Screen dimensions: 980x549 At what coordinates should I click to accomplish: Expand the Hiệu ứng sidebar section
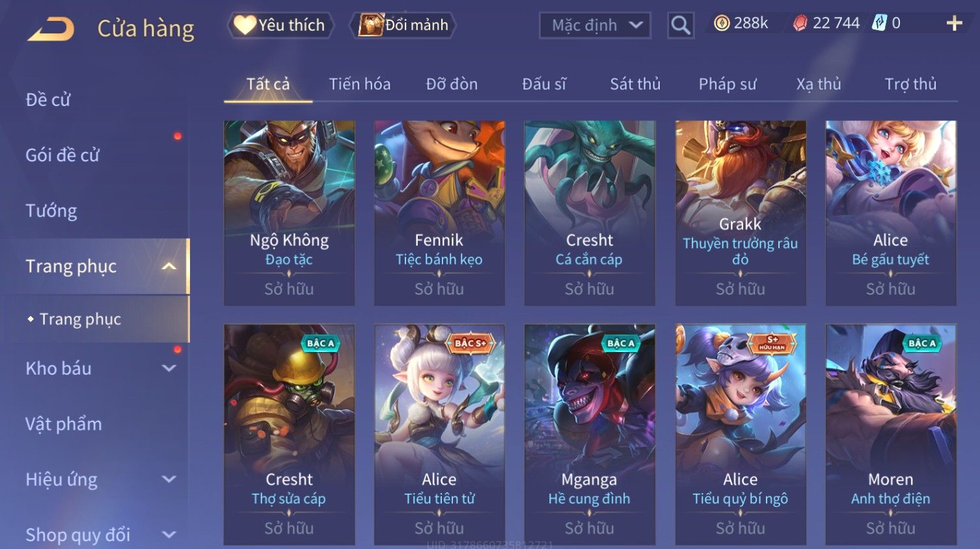169,479
